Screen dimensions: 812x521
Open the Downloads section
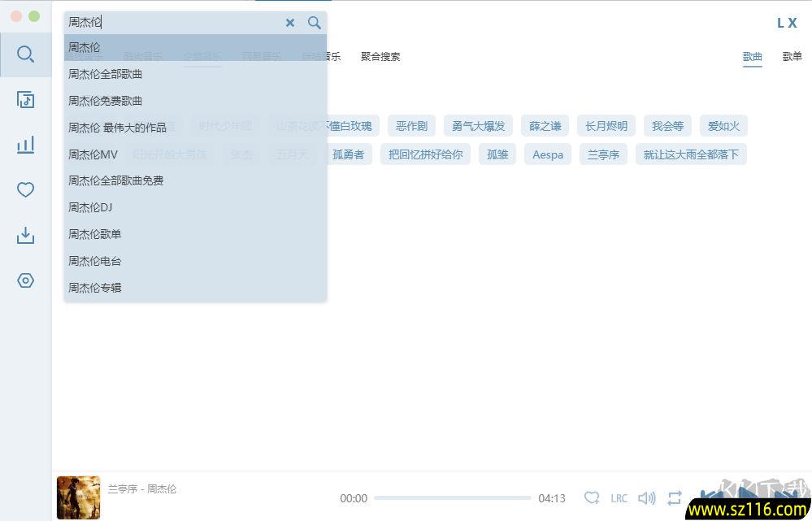[x=25, y=235]
